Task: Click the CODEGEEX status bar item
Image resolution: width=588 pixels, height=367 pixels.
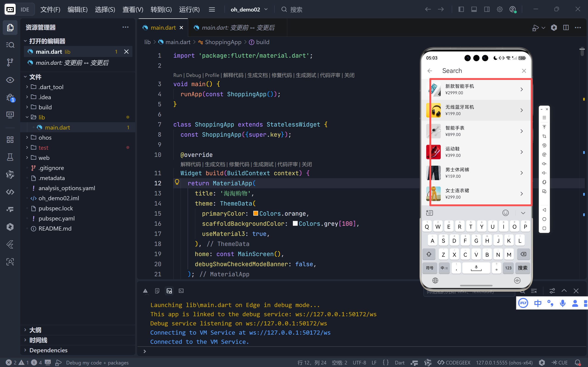Action: pos(454,362)
